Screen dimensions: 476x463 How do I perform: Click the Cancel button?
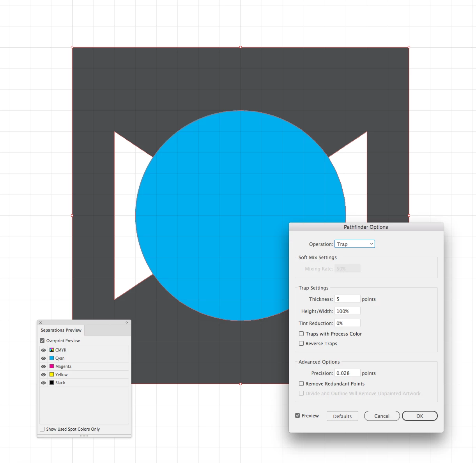pos(382,416)
